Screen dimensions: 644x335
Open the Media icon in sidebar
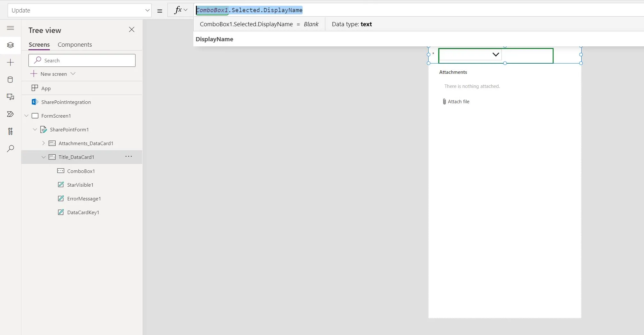(x=10, y=97)
